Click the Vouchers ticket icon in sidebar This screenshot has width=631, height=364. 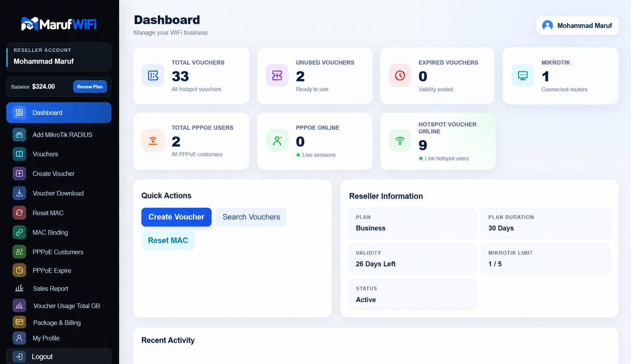click(x=19, y=154)
